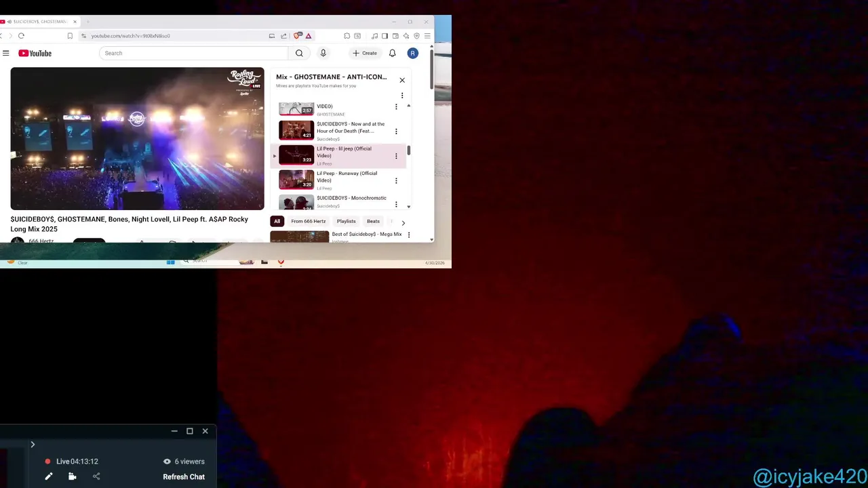Screen dimensions: 868x488
Task: Open Lil Peep Runaway Official Video
Action: 347,177
